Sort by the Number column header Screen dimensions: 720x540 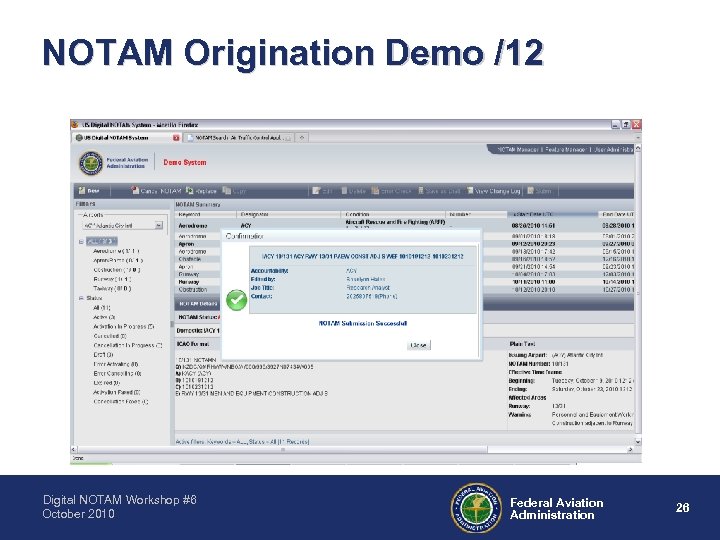[x=477, y=214]
